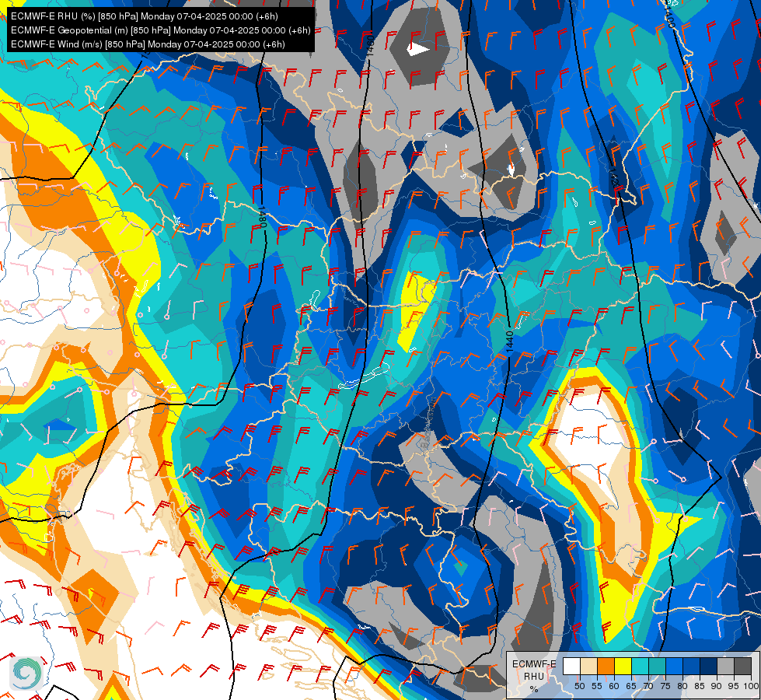
Task: Click the '1460' contour label near top
Action: click(x=370, y=45)
